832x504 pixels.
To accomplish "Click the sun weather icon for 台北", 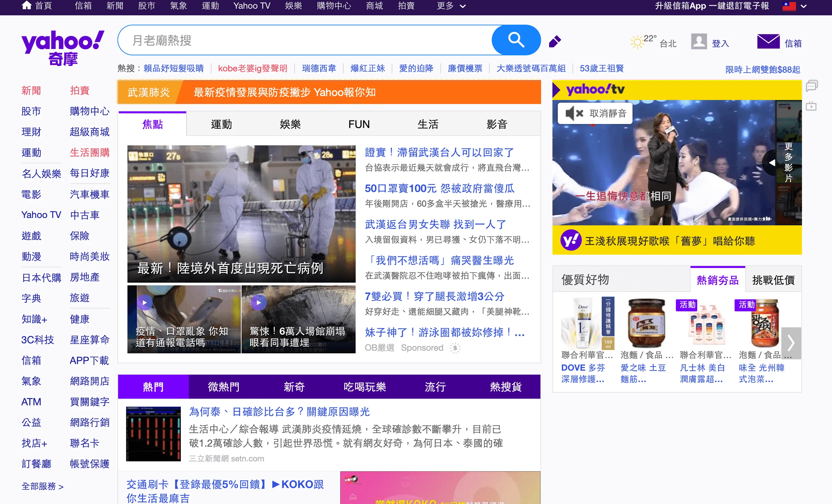I will tap(637, 43).
